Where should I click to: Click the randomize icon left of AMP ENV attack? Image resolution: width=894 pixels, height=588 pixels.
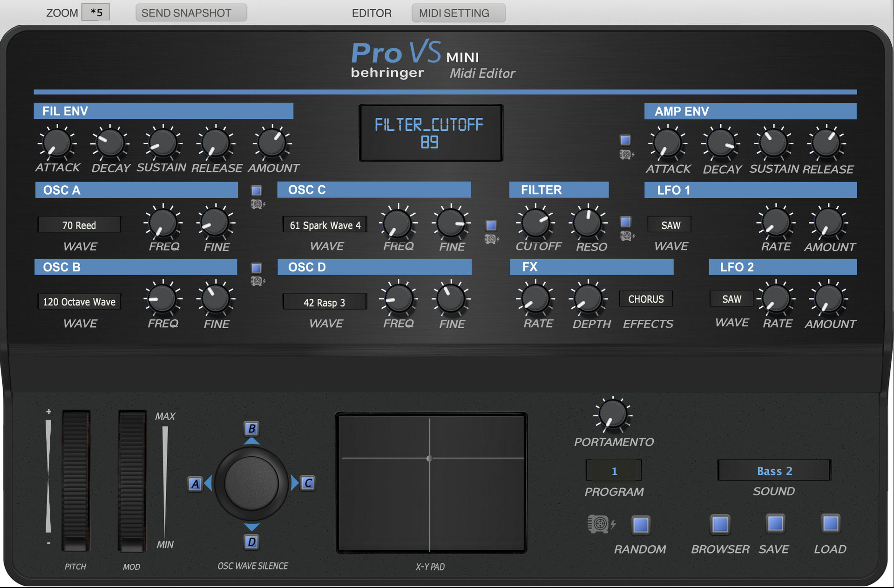coord(625,154)
